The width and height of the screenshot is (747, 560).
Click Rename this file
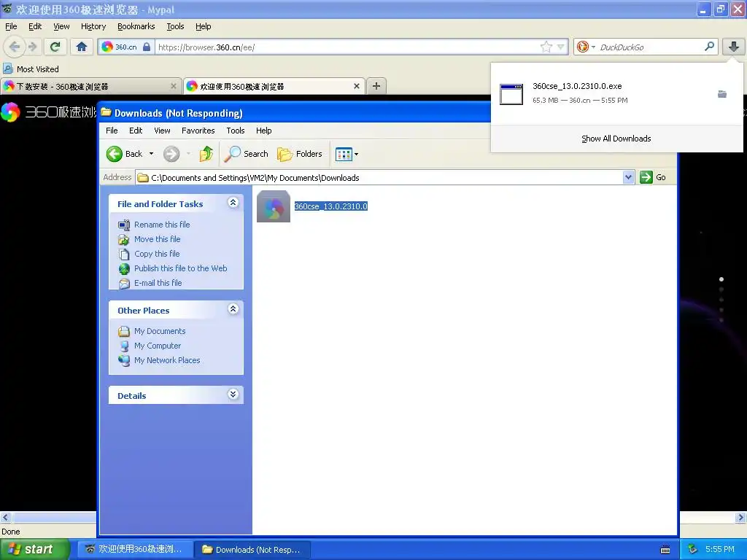pyautogui.click(x=162, y=225)
